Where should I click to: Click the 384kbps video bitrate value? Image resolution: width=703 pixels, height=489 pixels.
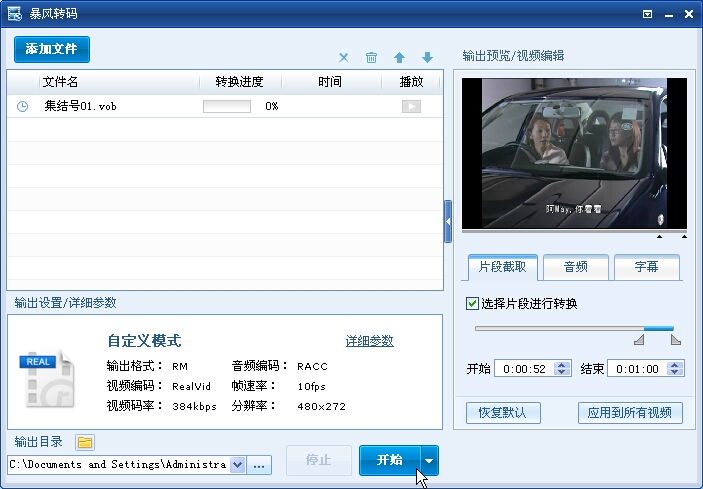[x=194, y=407]
